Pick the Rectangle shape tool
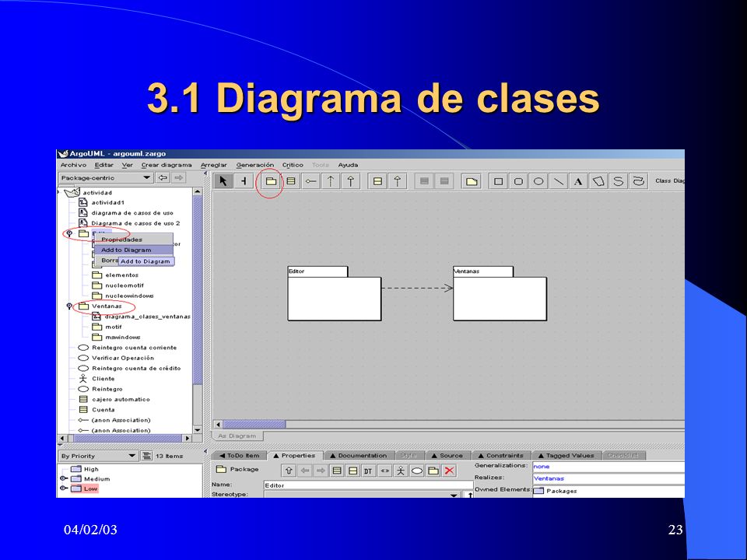The height and width of the screenshot is (560, 747). (498, 181)
